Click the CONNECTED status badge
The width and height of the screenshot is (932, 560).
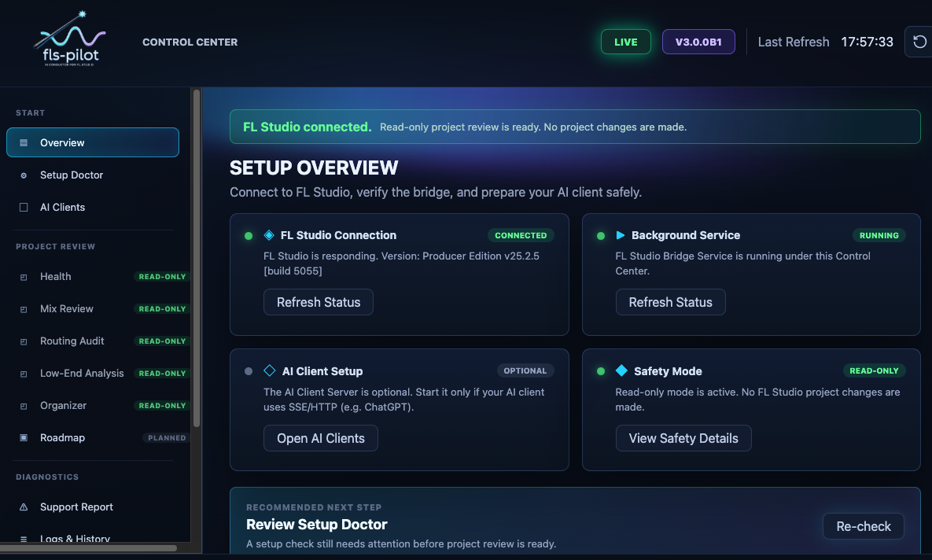click(521, 235)
